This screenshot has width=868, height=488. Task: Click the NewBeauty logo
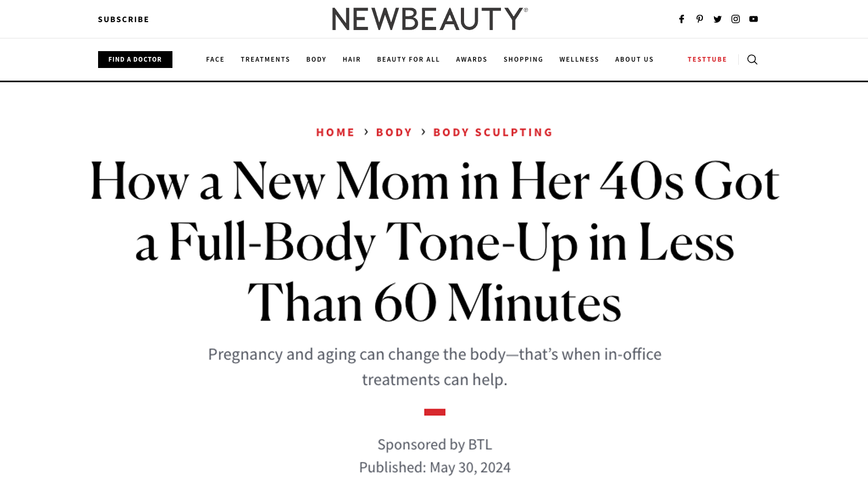(x=430, y=19)
